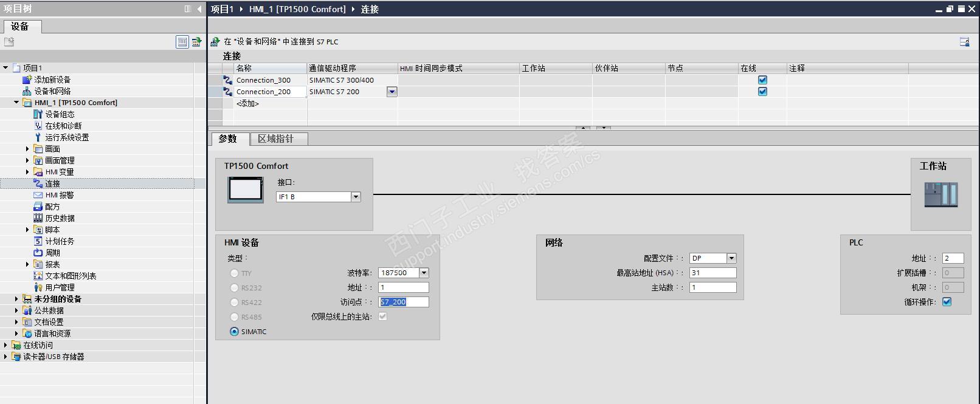Toggle project tree column layout icon in header
The height and width of the screenshot is (404, 980).
188,9
